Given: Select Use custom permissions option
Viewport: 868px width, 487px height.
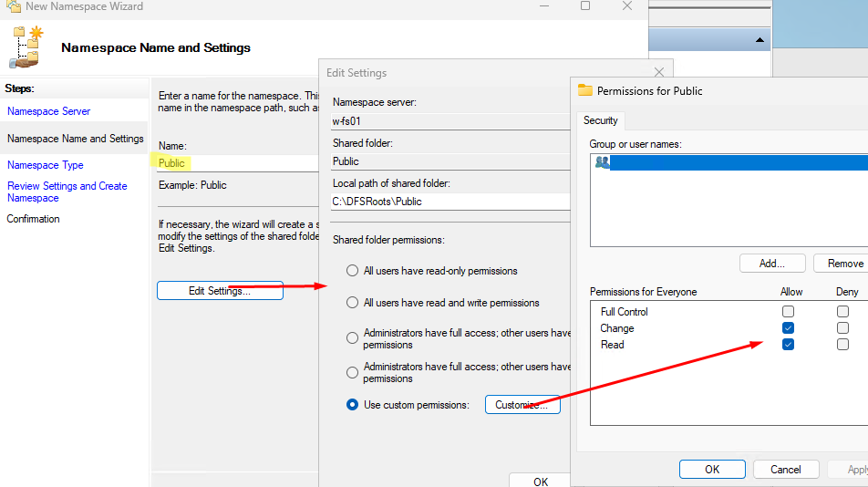Looking at the screenshot, I should click(x=353, y=405).
